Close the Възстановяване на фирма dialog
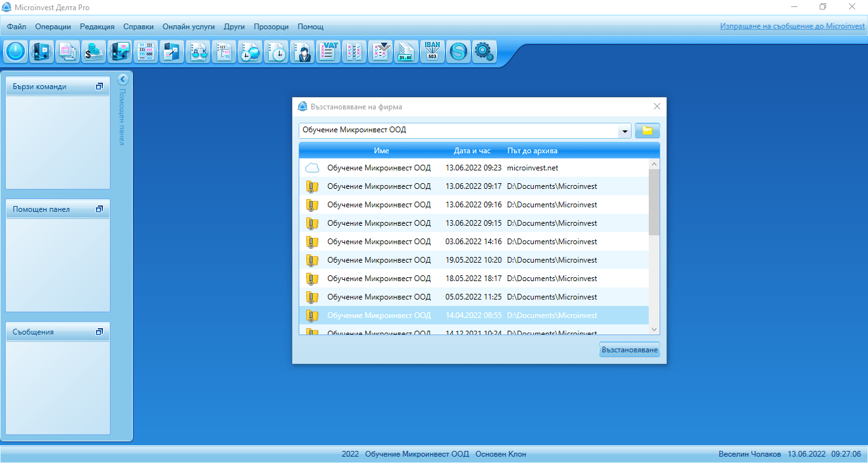Viewport: 868px width, 463px height. click(657, 106)
